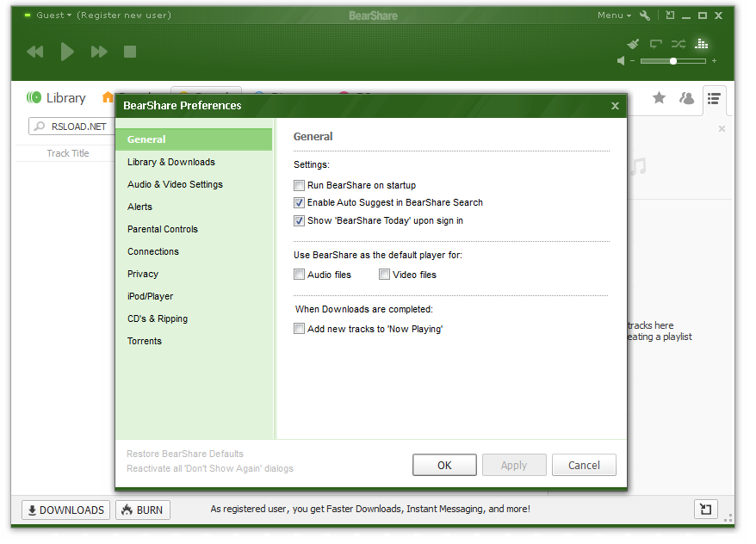Click the registered user promo message
Viewport: 756px width, 544px height.
pyautogui.click(x=370, y=509)
